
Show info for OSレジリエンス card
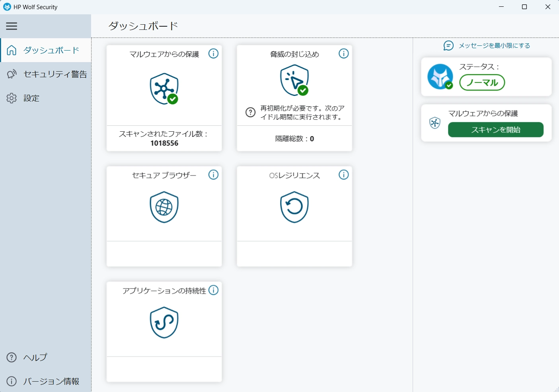(x=344, y=175)
